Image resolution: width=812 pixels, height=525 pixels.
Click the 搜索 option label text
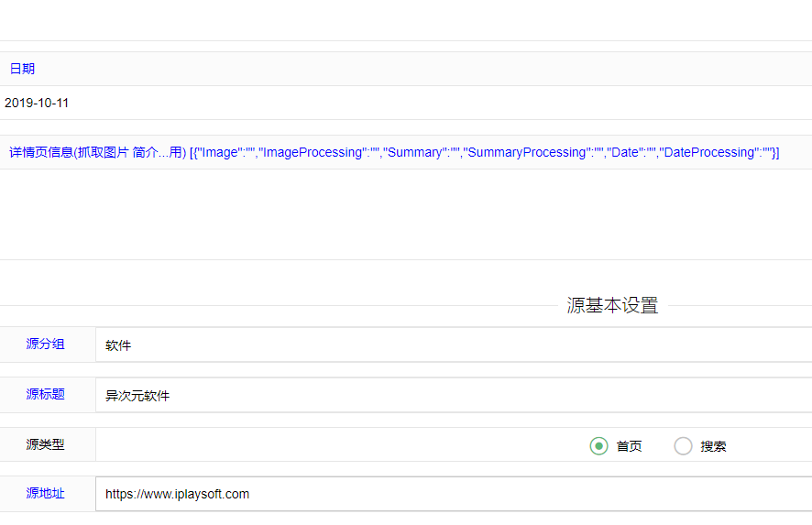coord(713,446)
